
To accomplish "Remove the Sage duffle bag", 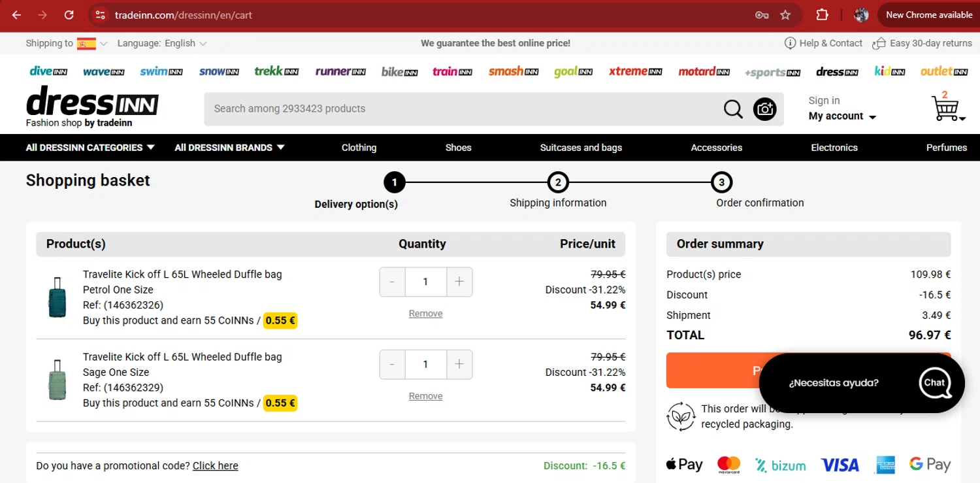I will (x=425, y=396).
